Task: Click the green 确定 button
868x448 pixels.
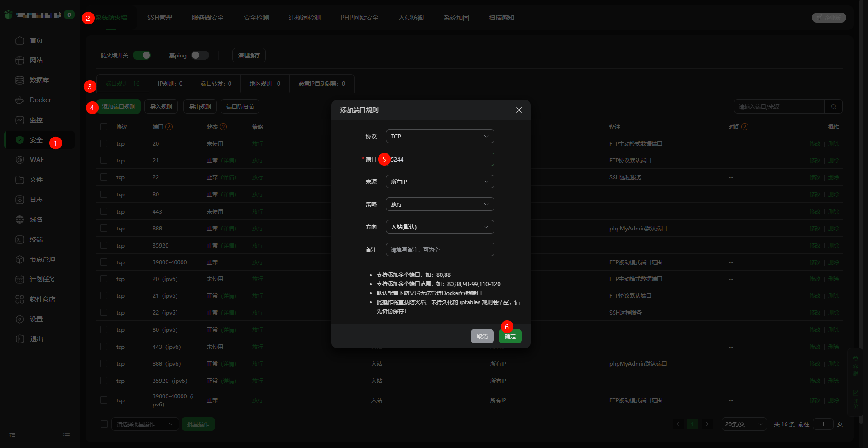Action: 510,336
